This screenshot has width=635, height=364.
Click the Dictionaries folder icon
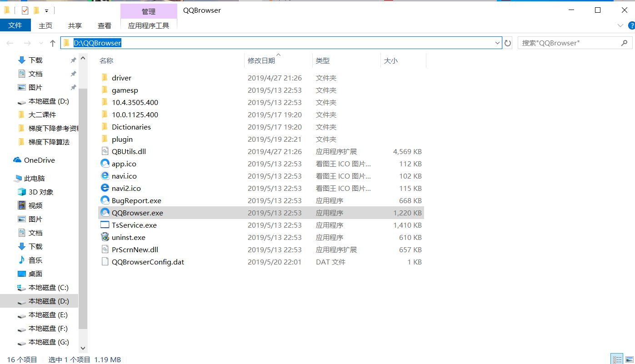[x=105, y=127]
